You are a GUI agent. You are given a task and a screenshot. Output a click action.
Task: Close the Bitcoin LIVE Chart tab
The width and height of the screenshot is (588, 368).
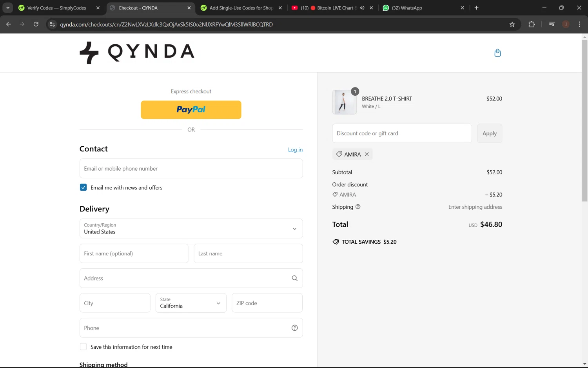(371, 8)
